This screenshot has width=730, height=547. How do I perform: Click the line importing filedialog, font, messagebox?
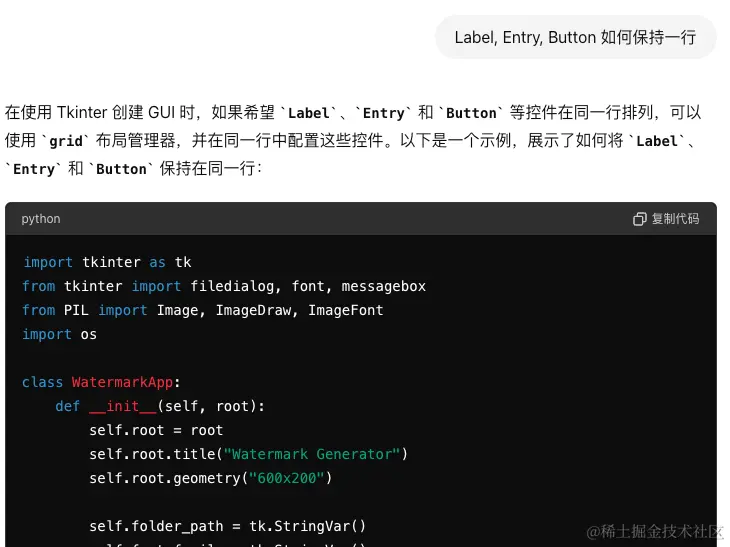[x=224, y=286]
